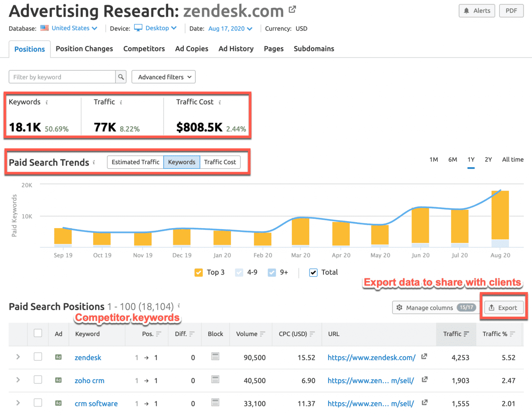The image size is (532, 415).
Task: Switch trends chart to Traffic Cost
Action: pos(220,162)
